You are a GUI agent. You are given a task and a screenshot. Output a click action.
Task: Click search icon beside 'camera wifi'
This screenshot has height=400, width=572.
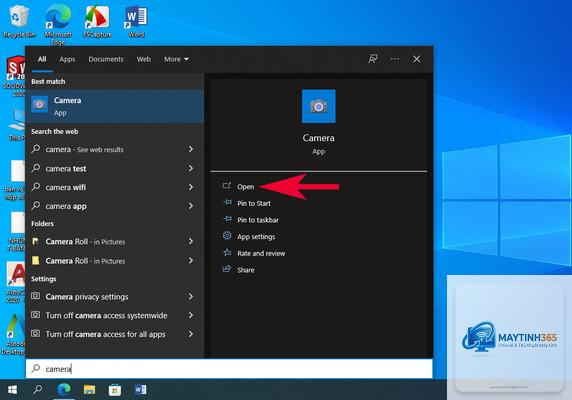(36, 187)
